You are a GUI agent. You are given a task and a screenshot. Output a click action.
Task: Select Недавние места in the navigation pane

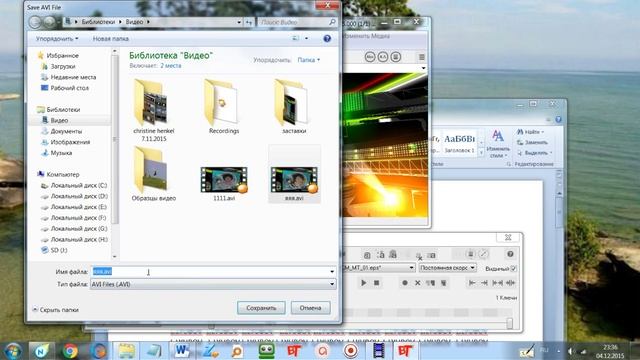(x=73, y=77)
